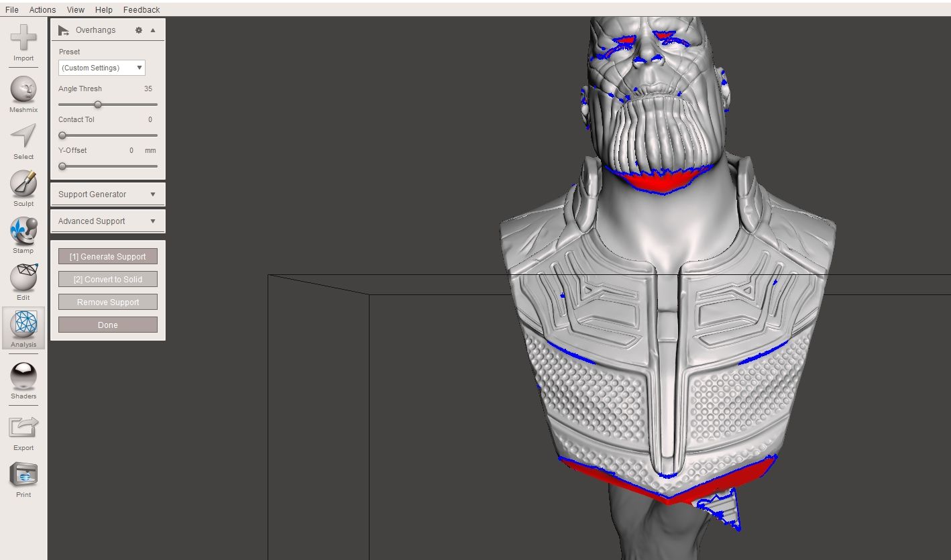951x560 pixels.
Task: Click the Import tool icon
Action: (x=23, y=39)
